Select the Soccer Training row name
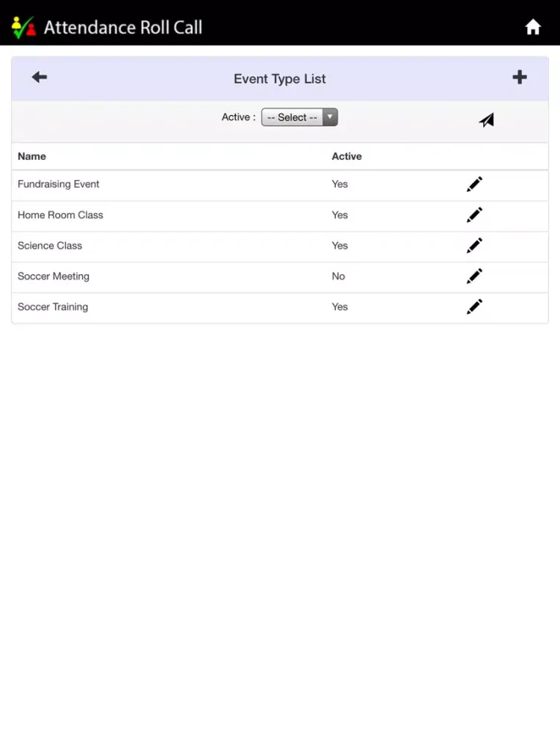Image resolution: width=560 pixels, height=747 pixels. click(x=53, y=307)
